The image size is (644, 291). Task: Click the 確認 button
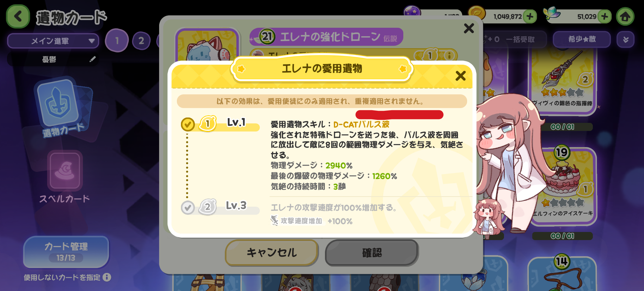[x=372, y=252]
